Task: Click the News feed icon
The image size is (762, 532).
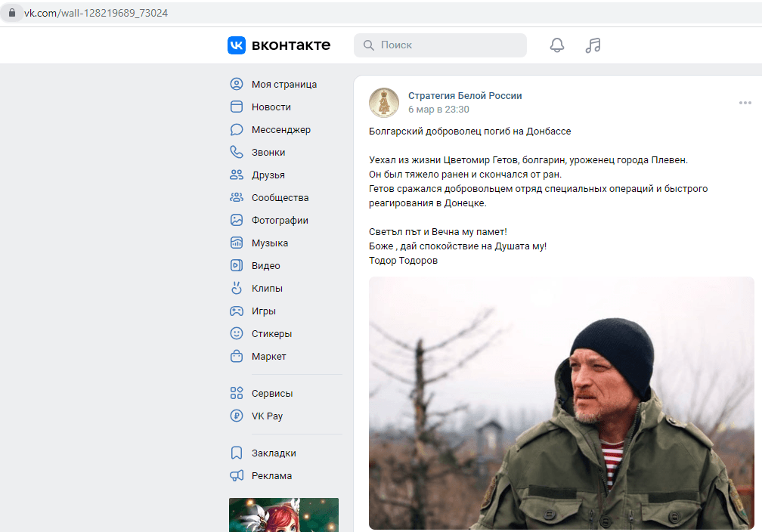Action: (237, 107)
